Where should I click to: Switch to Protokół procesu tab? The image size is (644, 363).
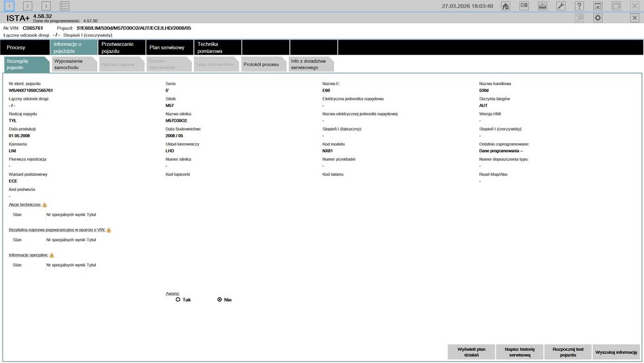pyautogui.click(x=263, y=64)
